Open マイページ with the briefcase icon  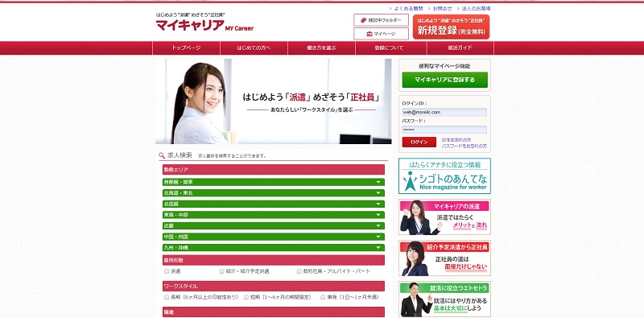381,34
